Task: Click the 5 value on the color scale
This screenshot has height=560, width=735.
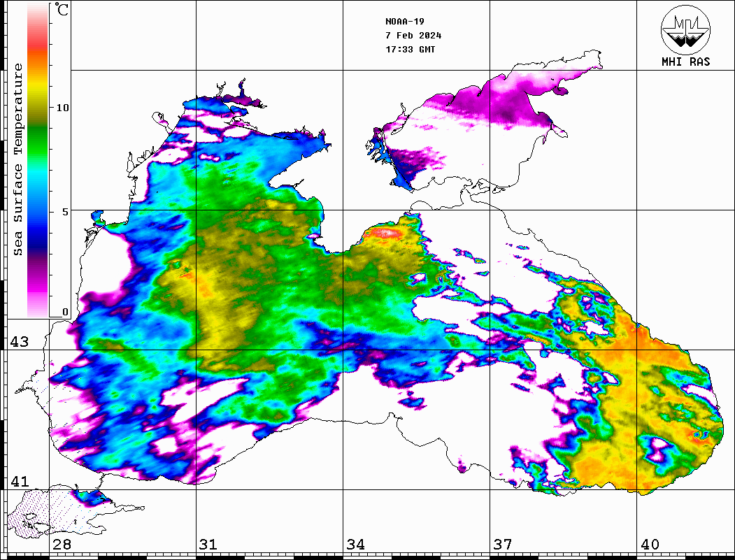Action: [x=65, y=212]
